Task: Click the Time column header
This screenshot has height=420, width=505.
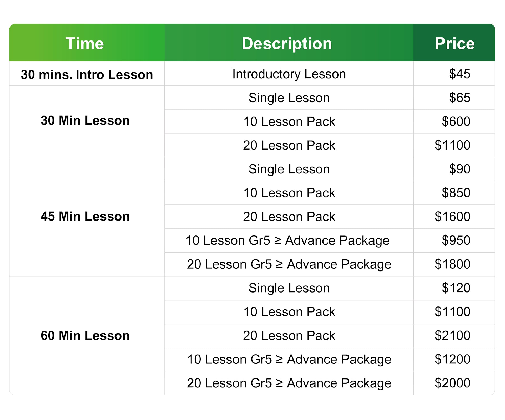Action: [x=85, y=43]
